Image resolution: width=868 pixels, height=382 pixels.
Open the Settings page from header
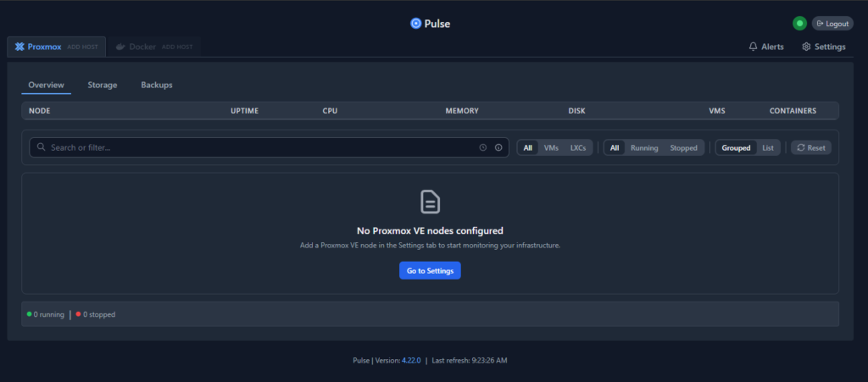coord(824,47)
